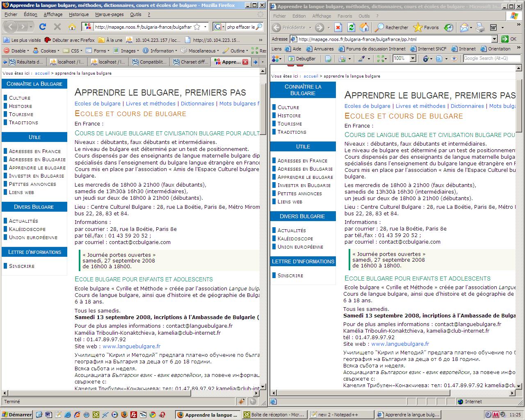The width and height of the screenshot is (525, 420).
Task: Click the Firefox Home icon
Action: coord(72,27)
